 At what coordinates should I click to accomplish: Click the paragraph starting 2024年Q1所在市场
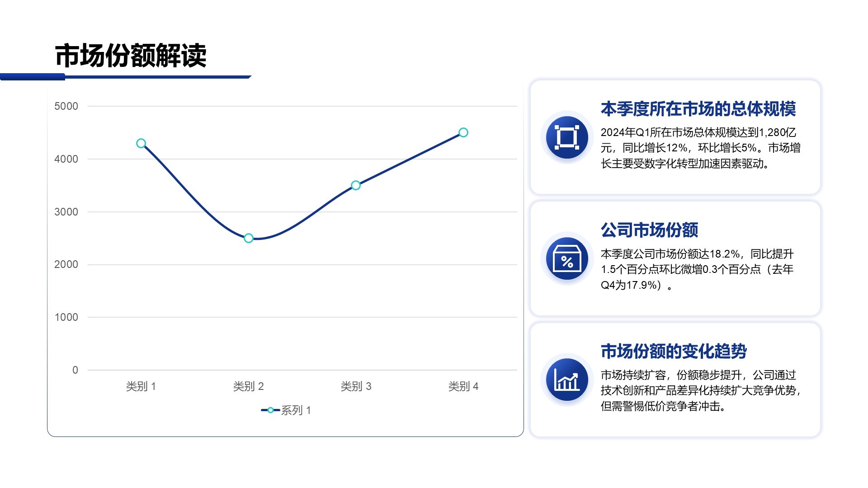coord(700,148)
